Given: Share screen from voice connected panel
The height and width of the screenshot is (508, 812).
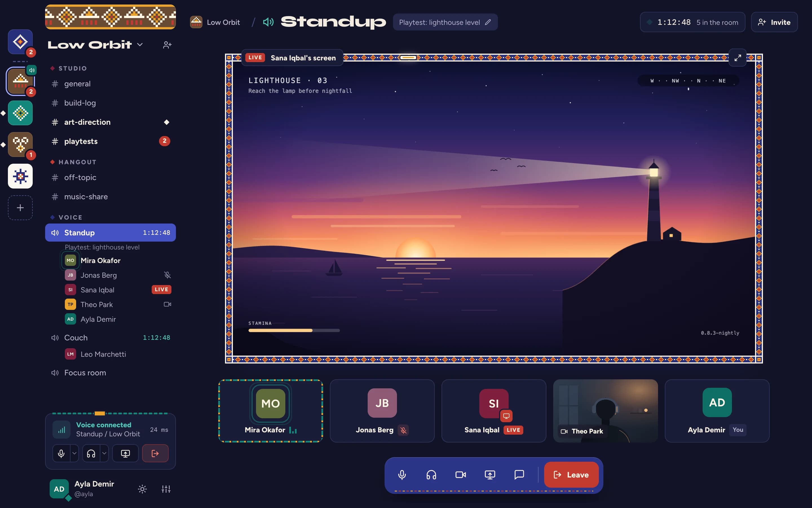Looking at the screenshot, I should pos(125,454).
